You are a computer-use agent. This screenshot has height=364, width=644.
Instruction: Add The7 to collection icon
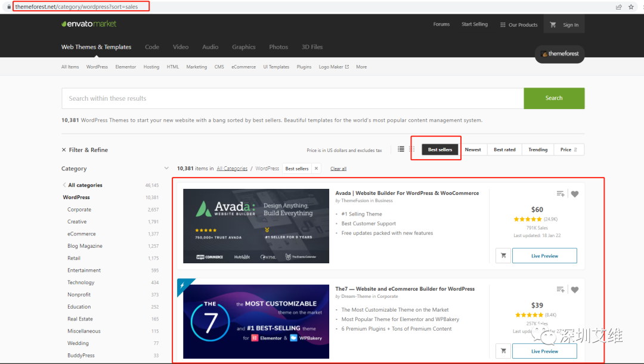(x=560, y=290)
